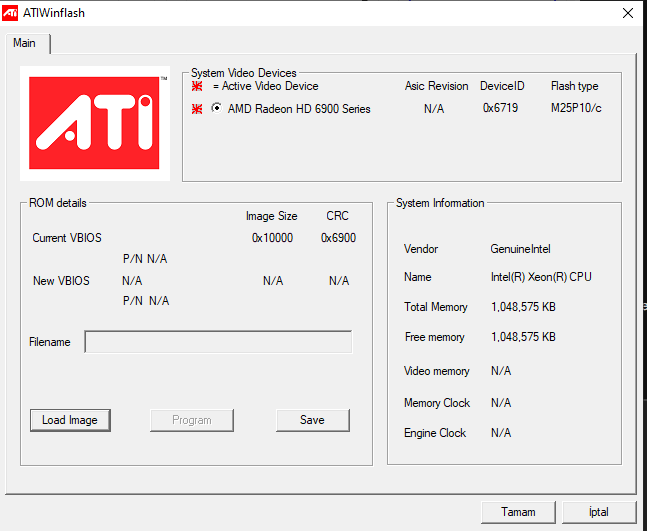Switch to the Main tab
Screen dimensions: 647x531
point(24,43)
